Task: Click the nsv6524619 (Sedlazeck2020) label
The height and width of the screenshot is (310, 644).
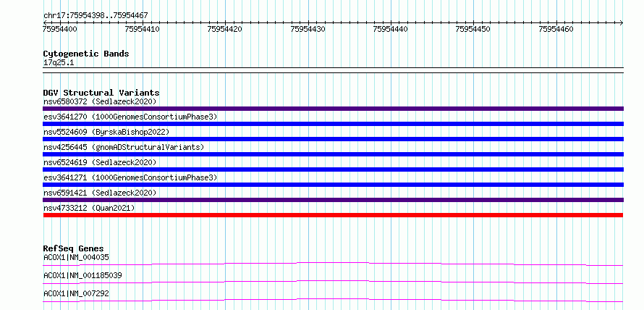Action: pyautogui.click(x=100, y=162)
